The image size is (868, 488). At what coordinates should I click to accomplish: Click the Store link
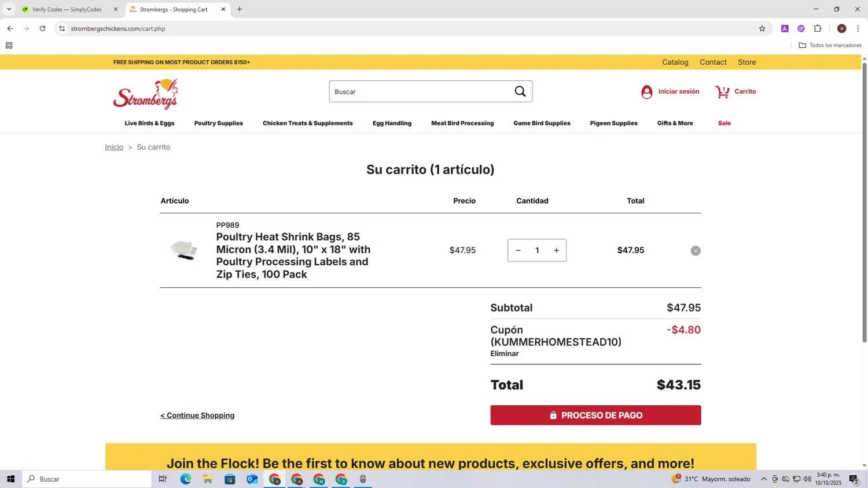[747, 62]
